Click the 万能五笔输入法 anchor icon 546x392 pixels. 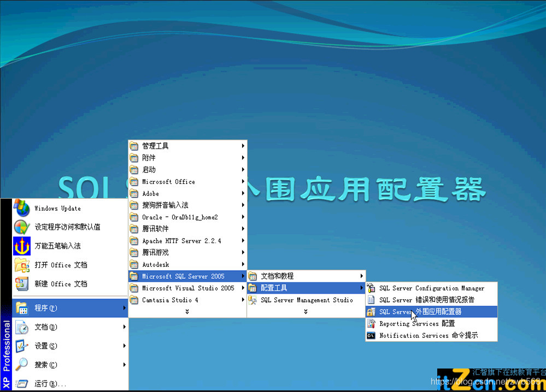pos(22,246)
